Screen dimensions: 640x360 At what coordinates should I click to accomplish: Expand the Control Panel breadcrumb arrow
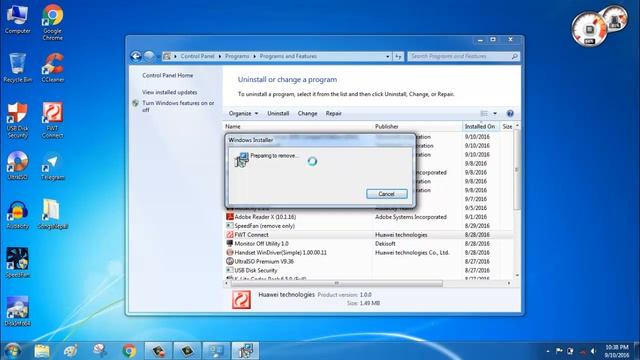[x=220, y=56]
